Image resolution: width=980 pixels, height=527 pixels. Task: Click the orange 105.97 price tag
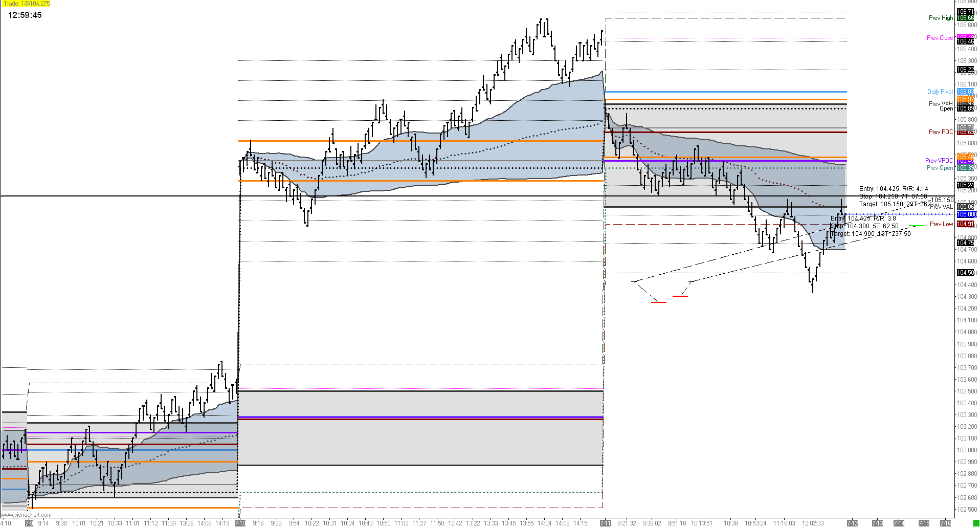tap(966, 99)
